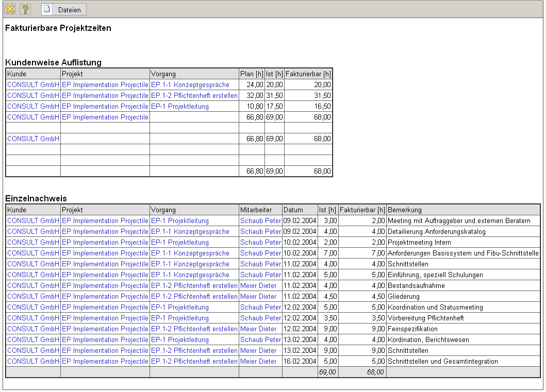546x392 pixels.
Task: Open EP-1 Projektleitung in Projektmeeting Intern row
Action: point(179,242)
